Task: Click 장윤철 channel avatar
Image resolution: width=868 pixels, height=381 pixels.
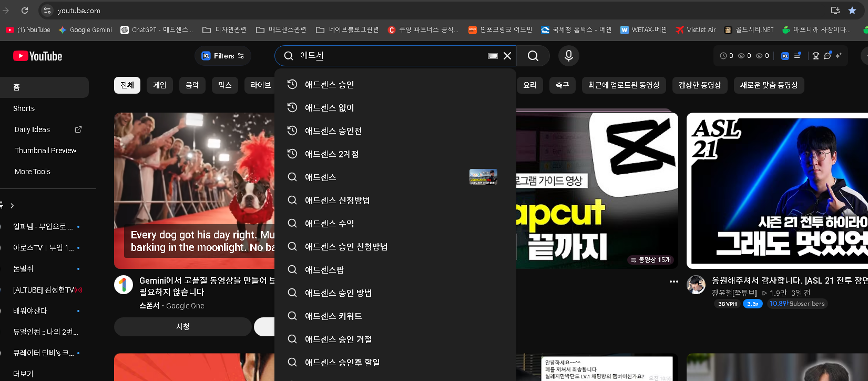Action: coord(696,285)
